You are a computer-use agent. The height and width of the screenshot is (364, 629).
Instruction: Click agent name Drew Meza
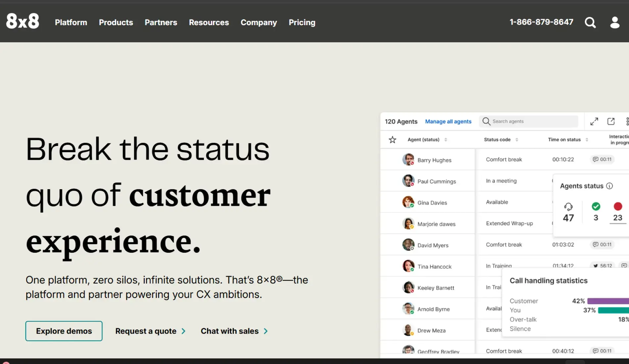tap(431, 331)
